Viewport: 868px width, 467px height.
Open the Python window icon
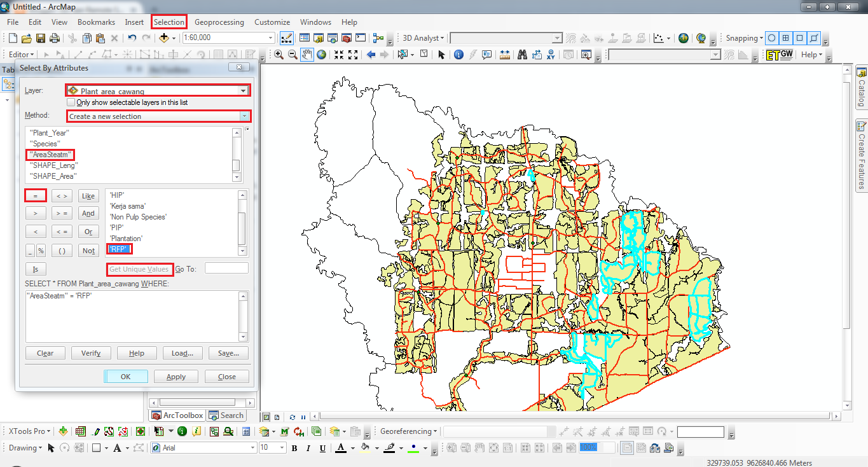click(x=361, y=38)
